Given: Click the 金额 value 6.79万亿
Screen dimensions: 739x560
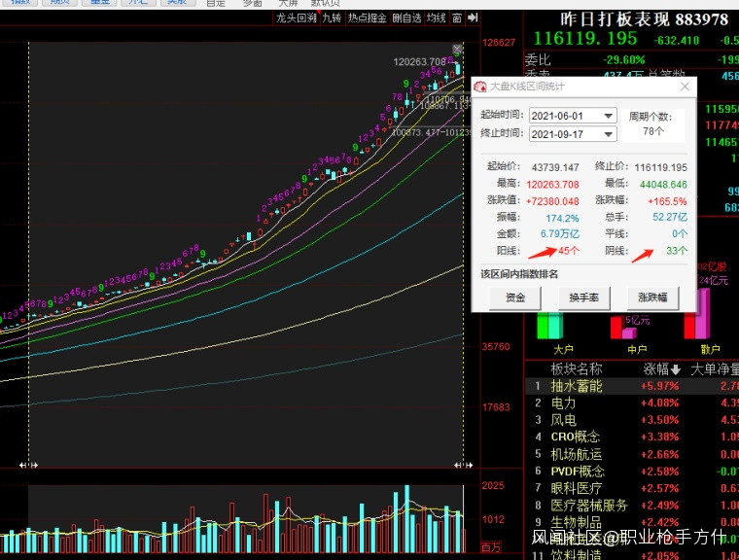Looking at the screenshot, I should click(560, 233).
